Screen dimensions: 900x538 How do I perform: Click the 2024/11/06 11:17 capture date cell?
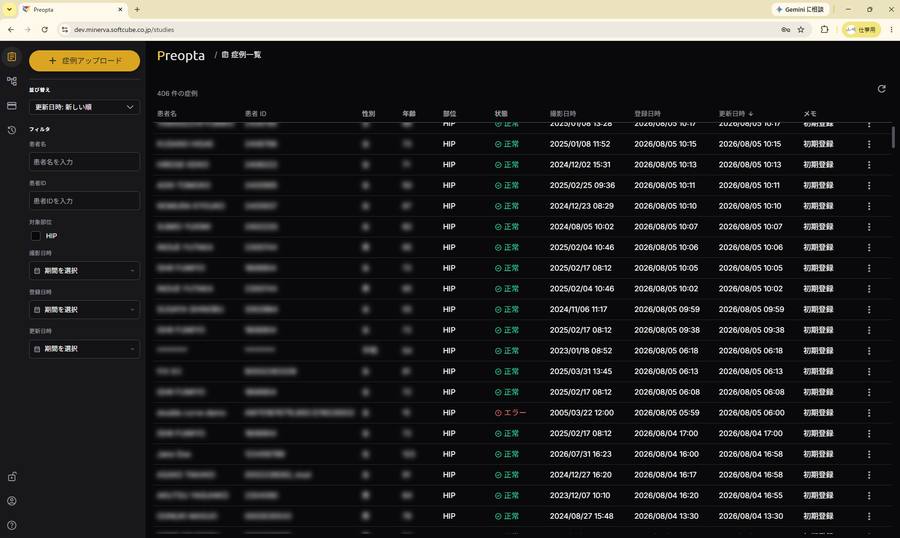click(578, 309)
